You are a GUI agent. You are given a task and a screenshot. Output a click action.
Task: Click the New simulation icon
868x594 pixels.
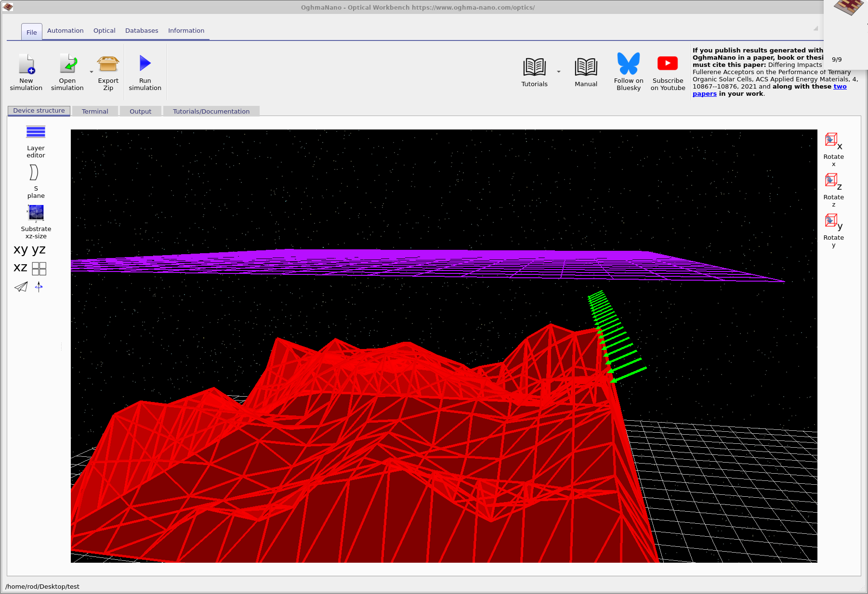26,64
